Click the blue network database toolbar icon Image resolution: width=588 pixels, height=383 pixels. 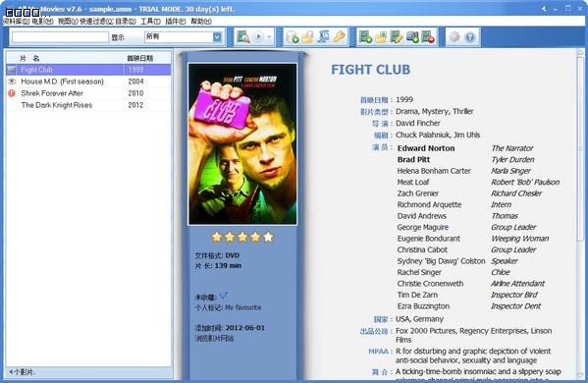point(323,36)
